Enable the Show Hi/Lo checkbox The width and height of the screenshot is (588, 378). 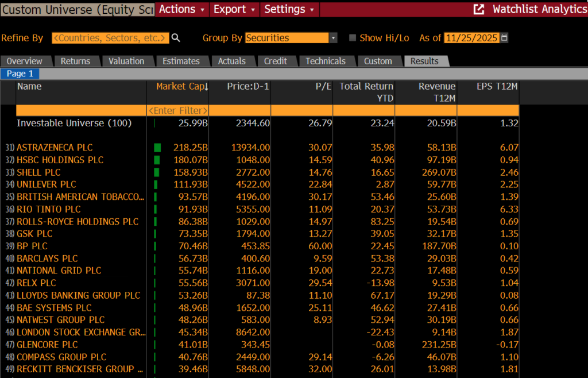pos(353,38)
